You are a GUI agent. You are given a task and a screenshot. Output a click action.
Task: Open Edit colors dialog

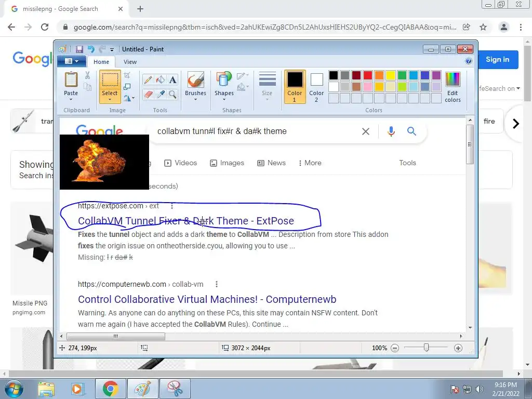453,87
